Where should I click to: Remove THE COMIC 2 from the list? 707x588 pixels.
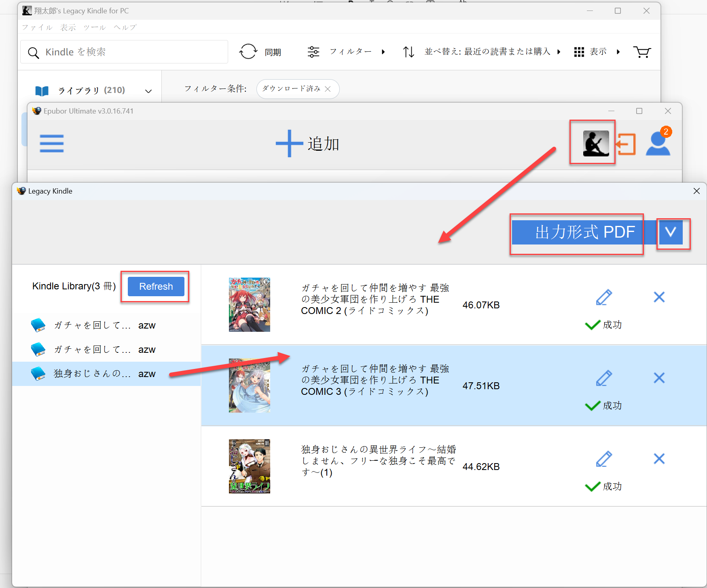(659, 297)
